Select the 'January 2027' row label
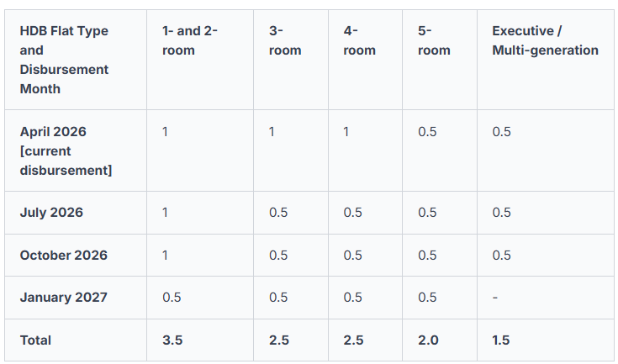This screenshot has width=618, height=364. 63,298
